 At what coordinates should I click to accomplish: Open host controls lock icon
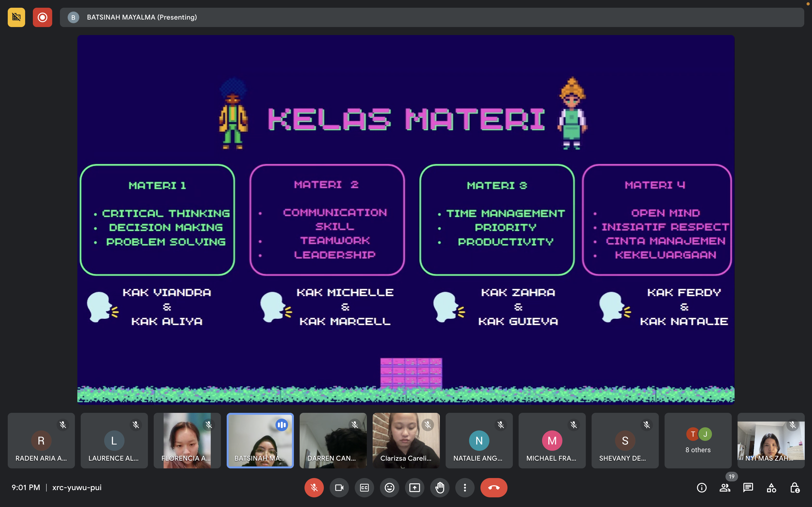(x=795, y=487)
